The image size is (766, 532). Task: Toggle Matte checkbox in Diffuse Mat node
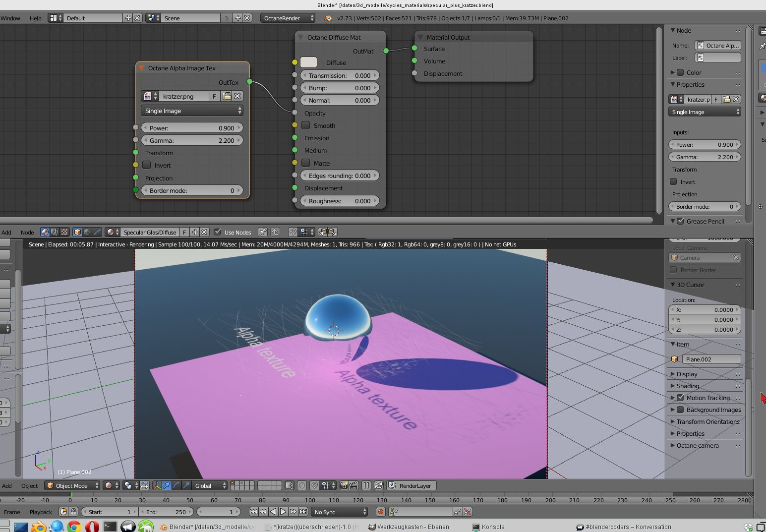point(306,163)
